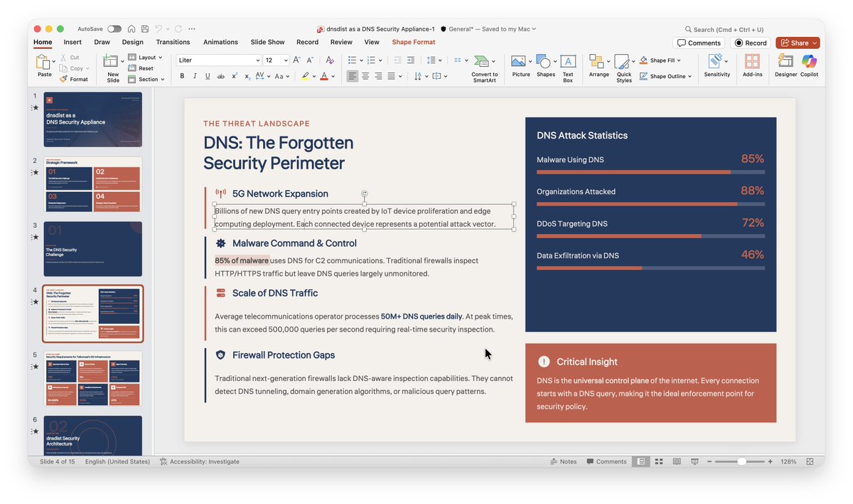This screenshot has height=504, width=853.
Task: Open the Insert tab
Action: click(73, 42)
